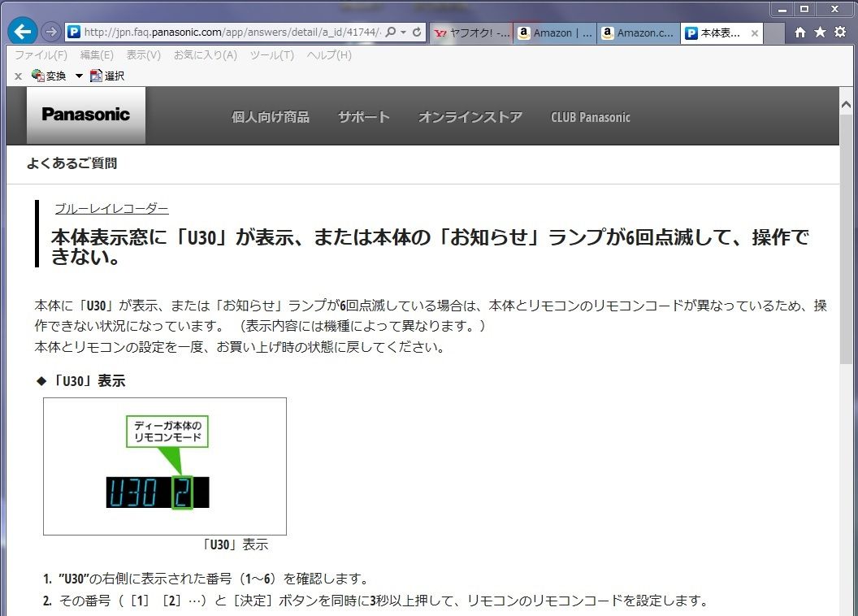Image resolution: width=858 pixels, height=616 pixels.
Task: Open the address bar dropdown arrow
Action: pyautogui.click(x=403, y=33)
